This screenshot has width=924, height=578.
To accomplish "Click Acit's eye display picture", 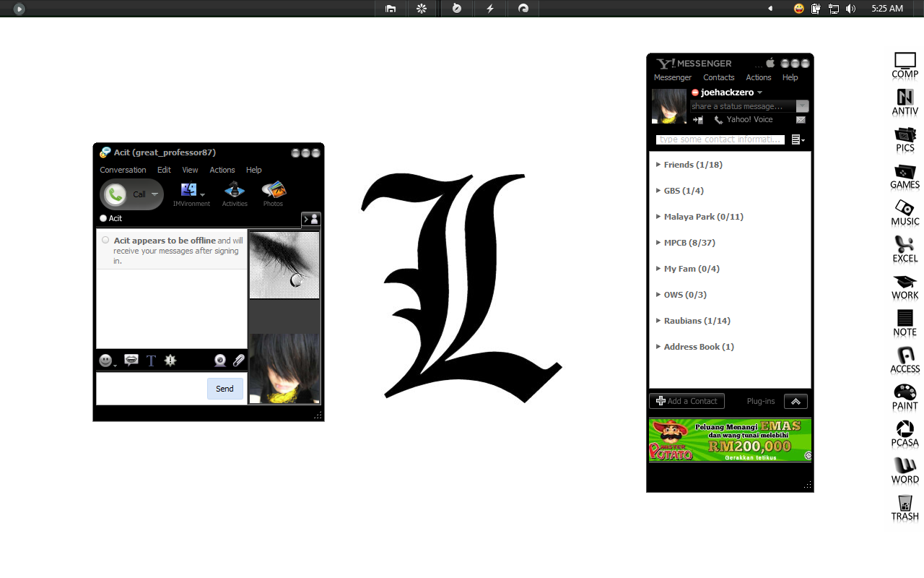I will [x=284, y=264].
